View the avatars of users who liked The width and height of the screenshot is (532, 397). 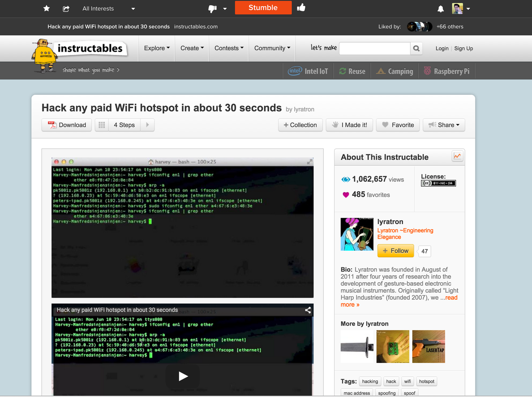pyautogui.click(x=420, y=27)
